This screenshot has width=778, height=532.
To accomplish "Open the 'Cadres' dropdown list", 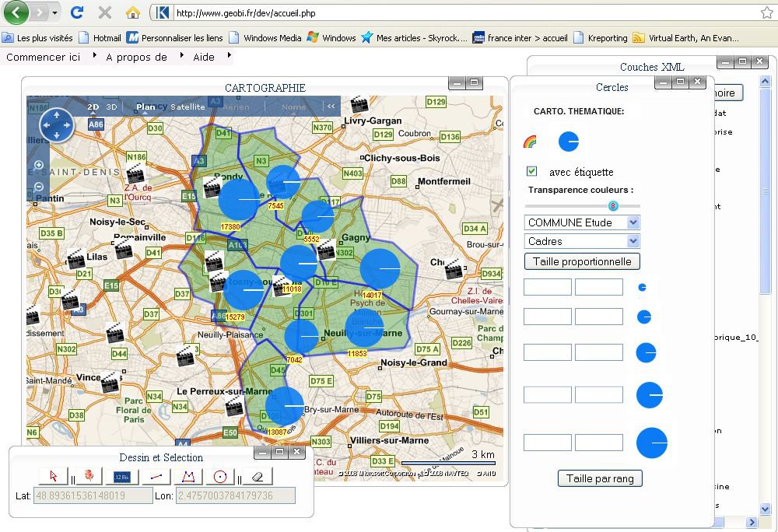I will (x=582, y=241).
